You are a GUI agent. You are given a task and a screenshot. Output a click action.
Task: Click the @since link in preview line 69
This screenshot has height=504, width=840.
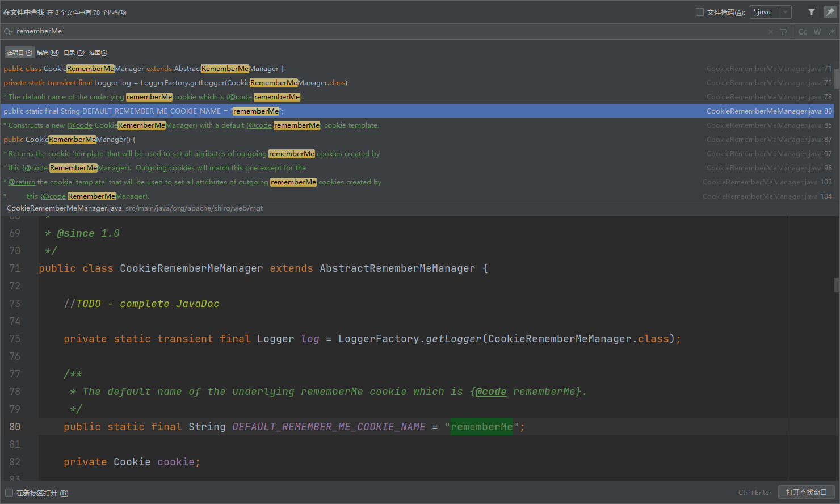coord(75,233)
